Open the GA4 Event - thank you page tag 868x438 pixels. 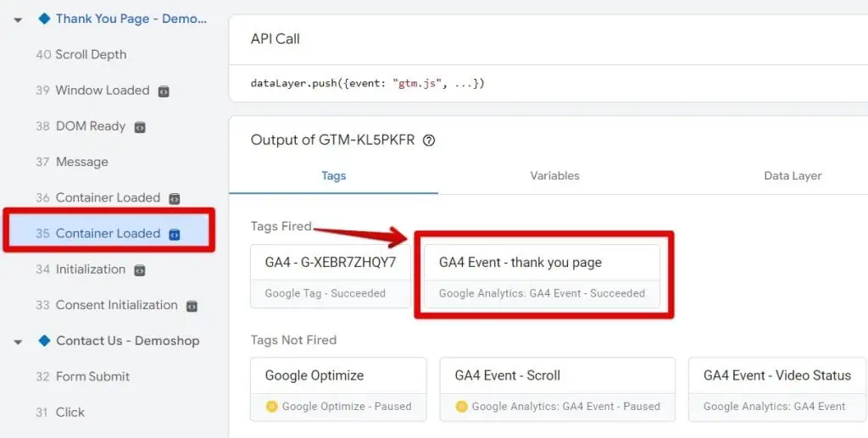coord(542,273)
